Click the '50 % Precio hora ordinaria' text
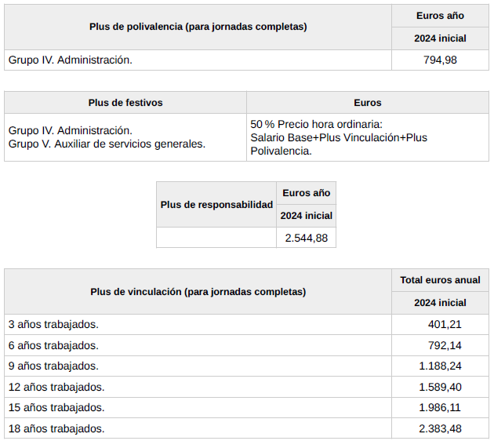 click(316, 124)
